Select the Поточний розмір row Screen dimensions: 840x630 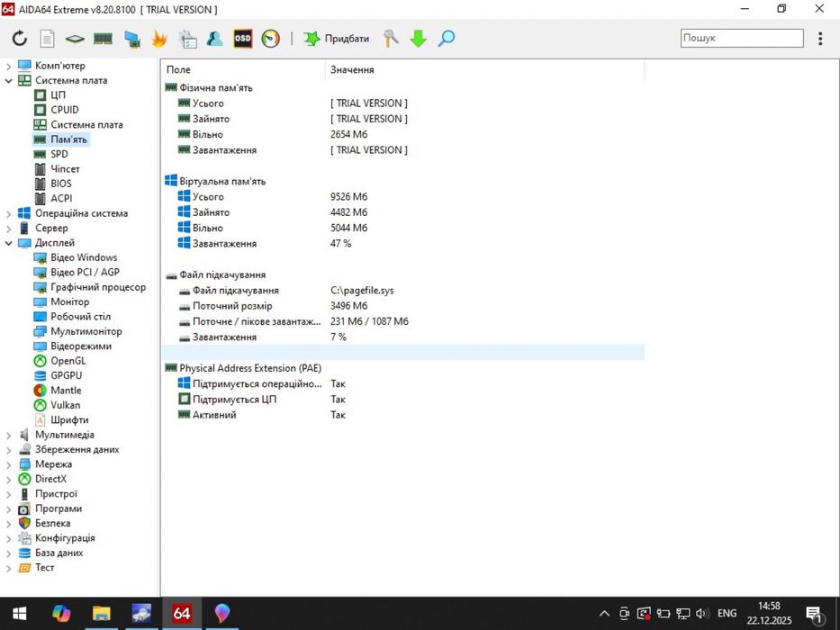(402, 306)
